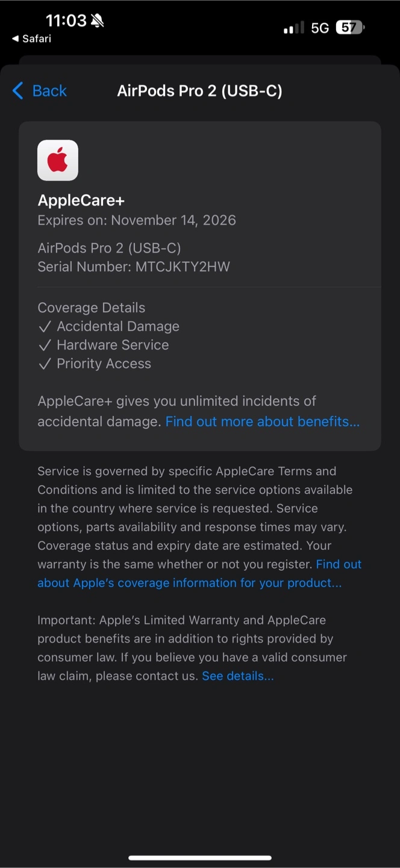Tap the Accidental Damage checkmark

(x=45, y=327)
